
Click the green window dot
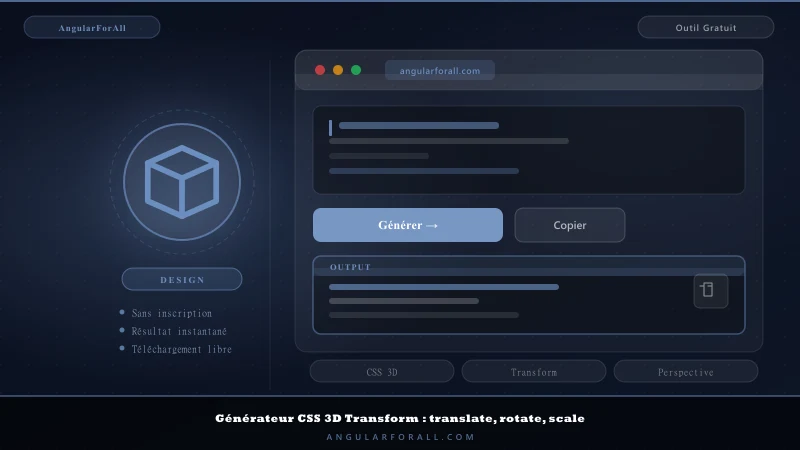coord(356,70)
